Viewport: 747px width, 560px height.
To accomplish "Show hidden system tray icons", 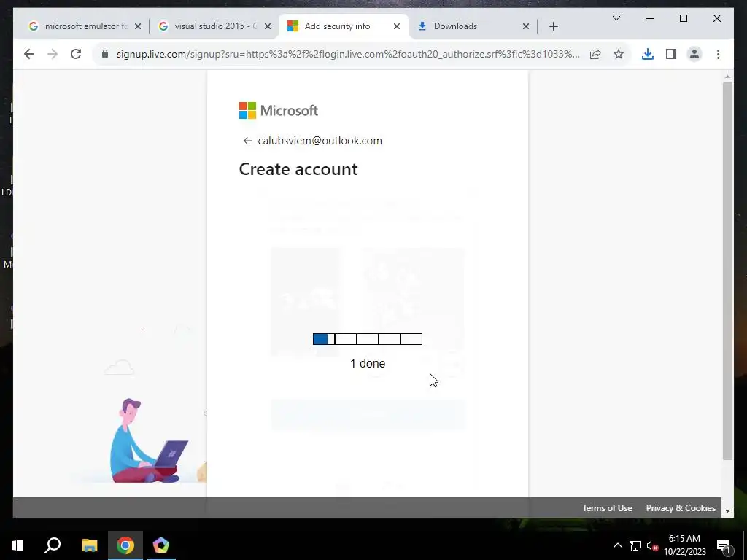I will pyautogui.click(x=617, y=545).
